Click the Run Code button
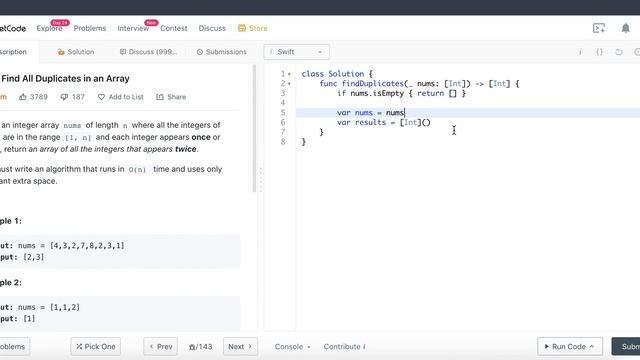Image resolution: width=640 pixels, height=360 pixels. (x=570, y=347)
